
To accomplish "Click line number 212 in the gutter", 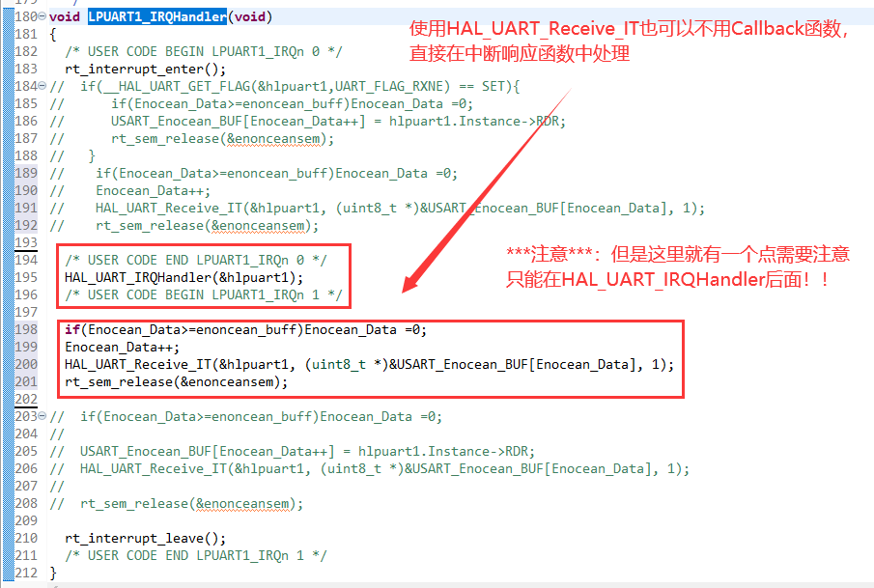I will pos(26,573).
